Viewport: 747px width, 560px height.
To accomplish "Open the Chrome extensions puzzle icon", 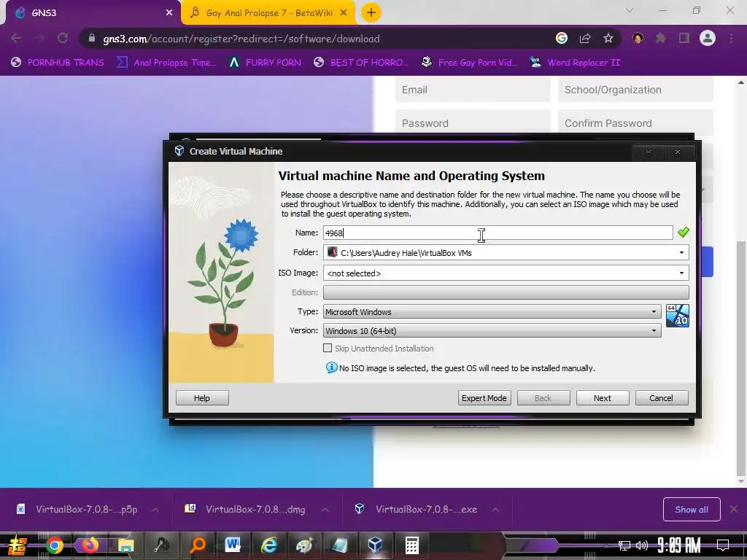I will tap(661, 38).
